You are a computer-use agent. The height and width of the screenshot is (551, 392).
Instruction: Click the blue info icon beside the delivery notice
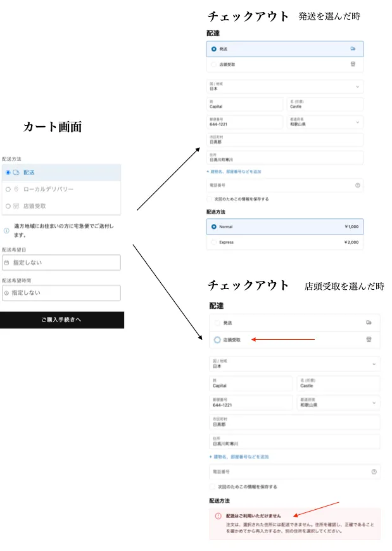[6, 231]
